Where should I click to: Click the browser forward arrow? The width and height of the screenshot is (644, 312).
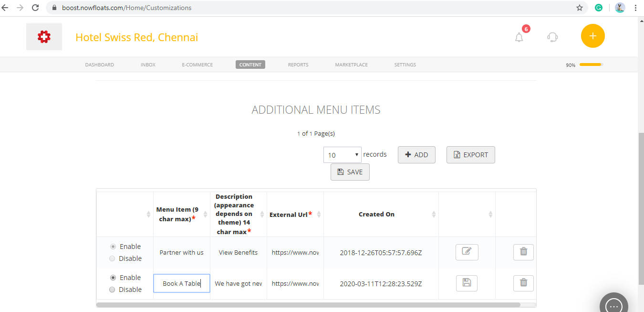[20, 8]
